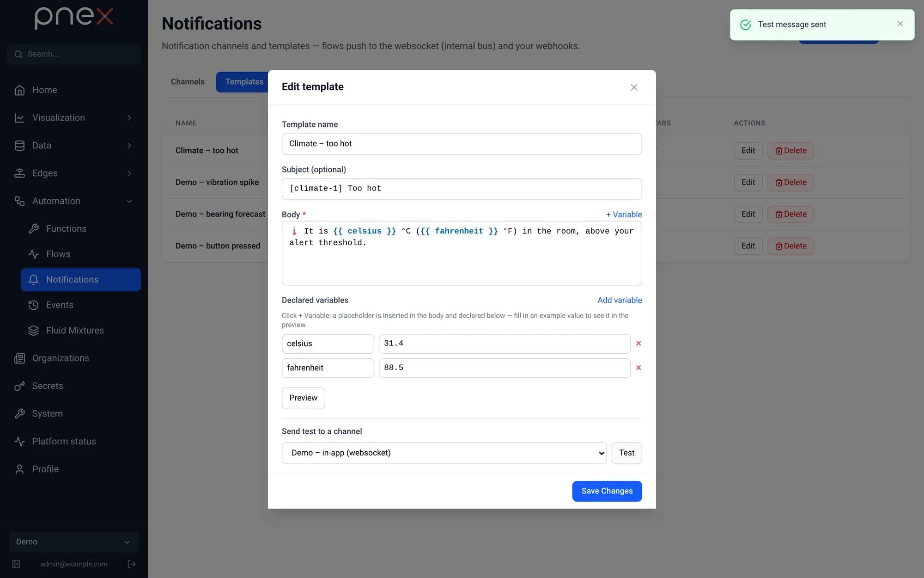Click into the Subject field
Screen dimensions: 924x578
point(462,189)
